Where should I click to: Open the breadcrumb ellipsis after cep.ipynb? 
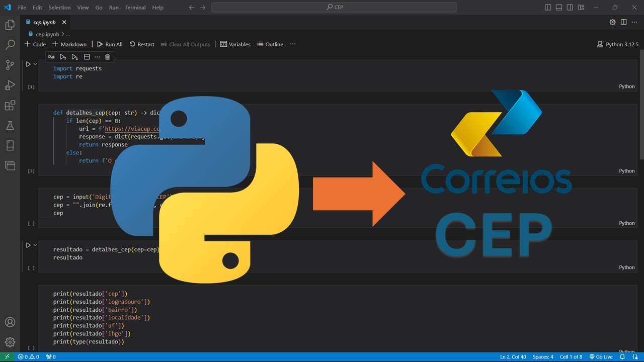pos(68,35)
